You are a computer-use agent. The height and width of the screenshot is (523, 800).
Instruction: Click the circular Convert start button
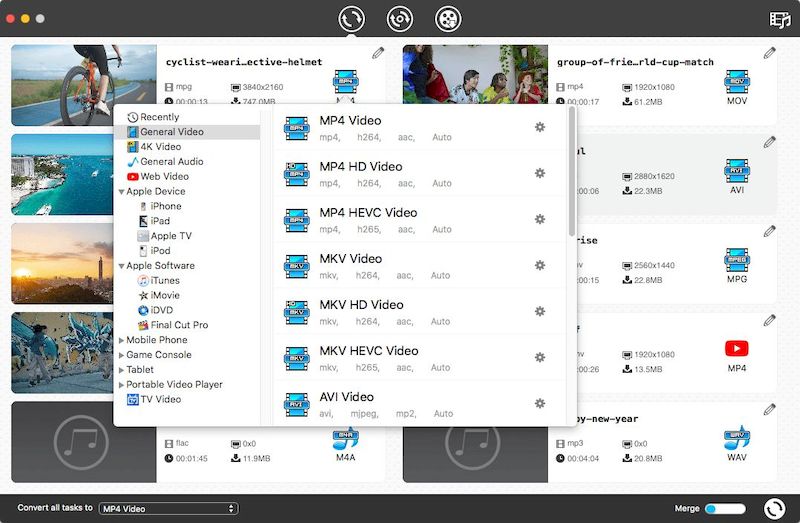[774, 508]
